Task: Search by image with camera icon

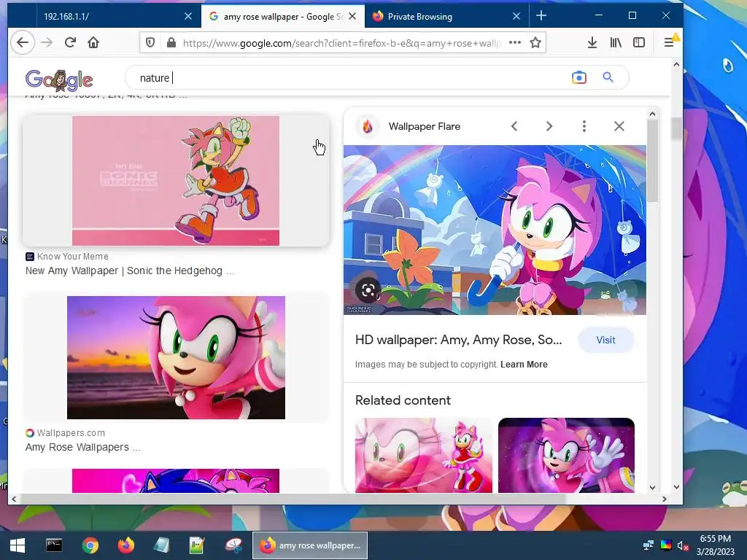Action: 578,77
